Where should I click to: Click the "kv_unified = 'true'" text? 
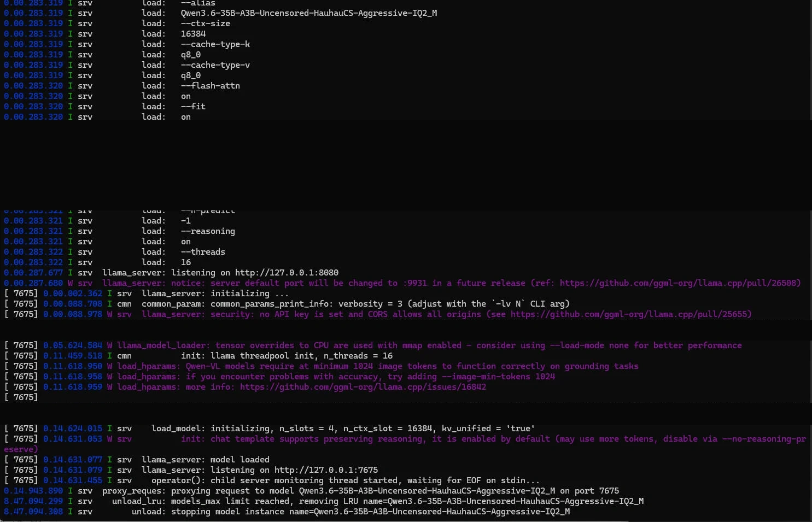(488, 429)
